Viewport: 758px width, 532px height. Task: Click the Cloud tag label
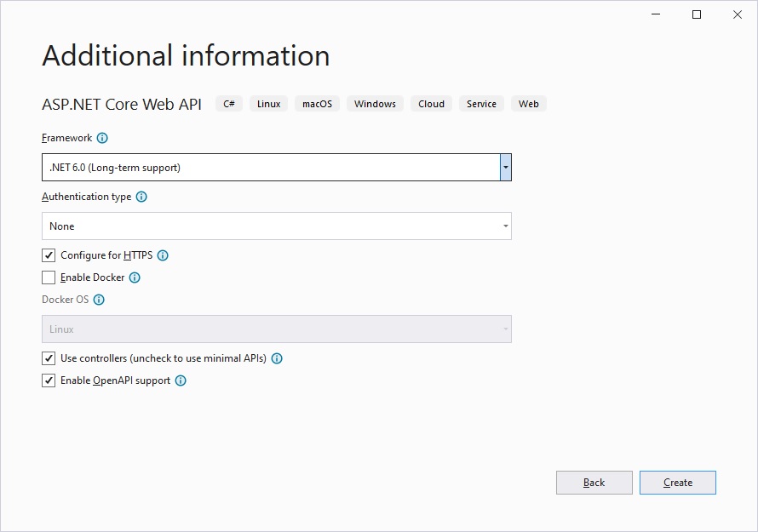(x=431, y=104)
